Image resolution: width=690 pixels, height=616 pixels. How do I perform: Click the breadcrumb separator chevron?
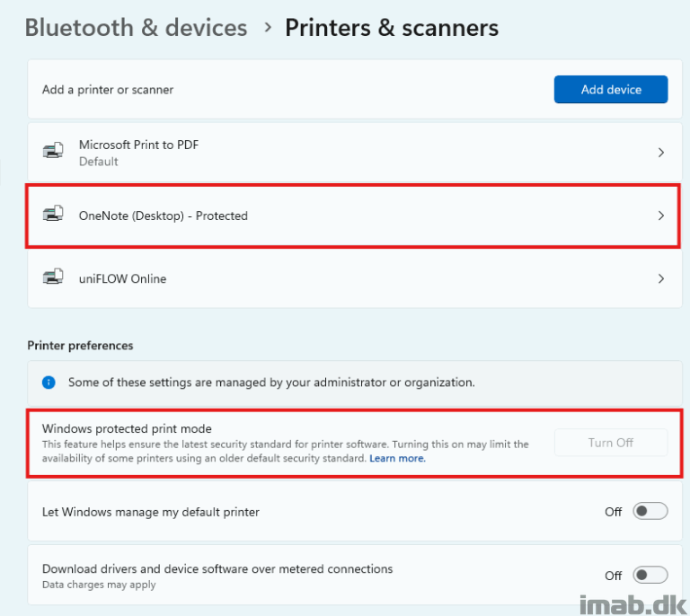pos(267,28)
